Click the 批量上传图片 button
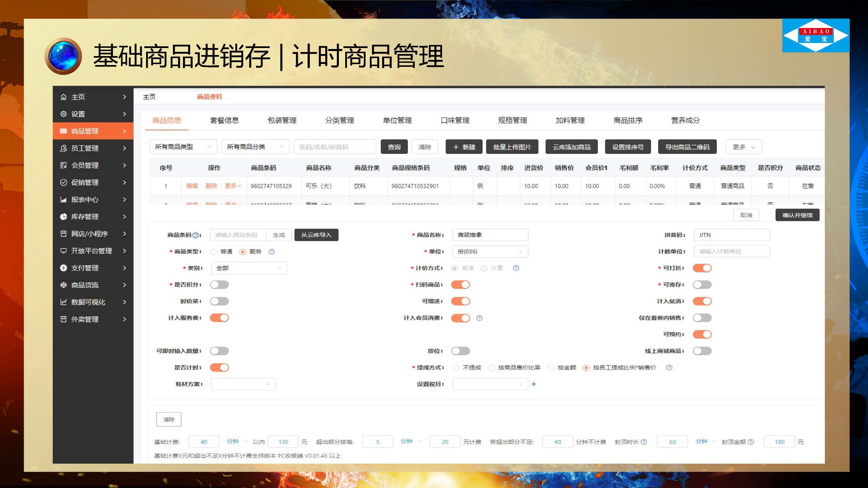The image size is (868, 488). [512, 146]
